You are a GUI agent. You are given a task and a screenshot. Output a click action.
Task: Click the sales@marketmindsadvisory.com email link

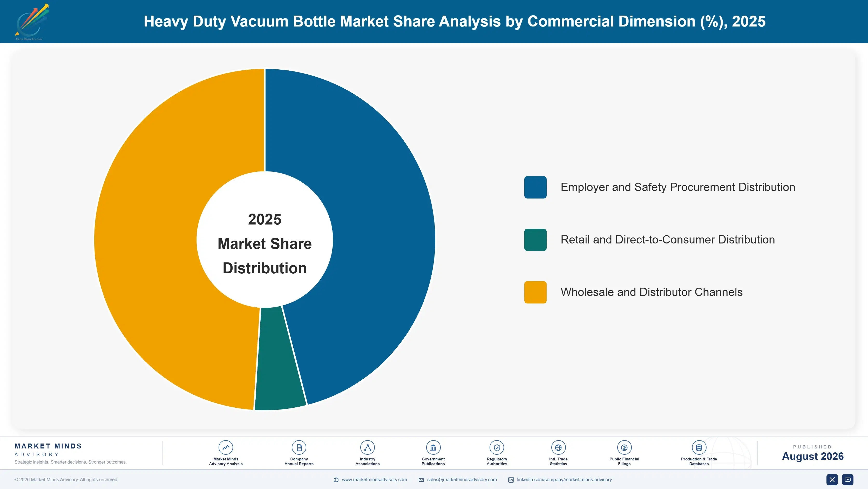pos(462,480)
